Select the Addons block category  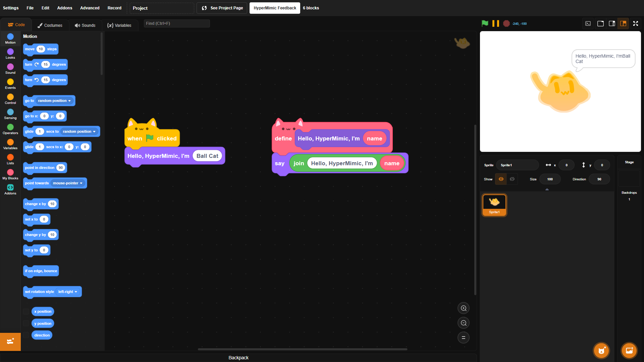(10, 189)
